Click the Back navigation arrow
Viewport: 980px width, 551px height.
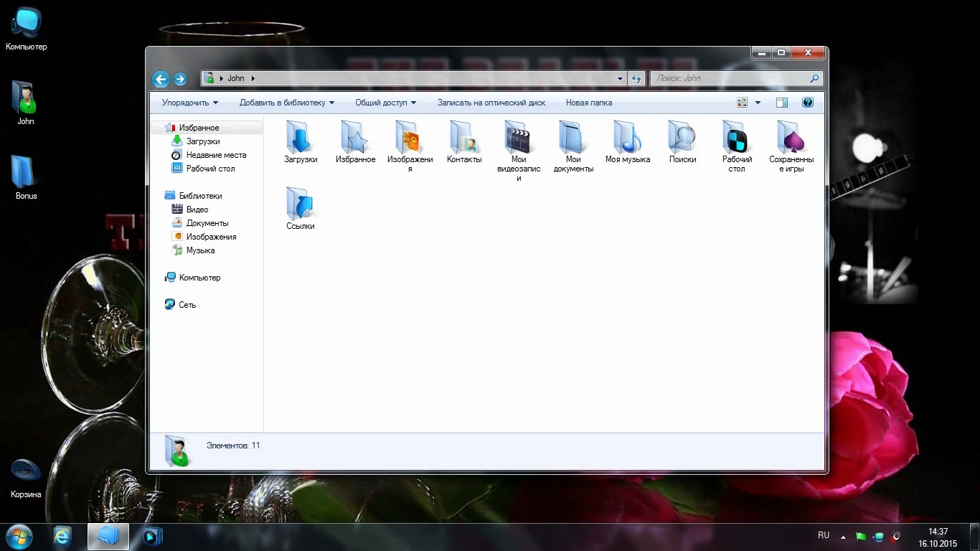161,79
